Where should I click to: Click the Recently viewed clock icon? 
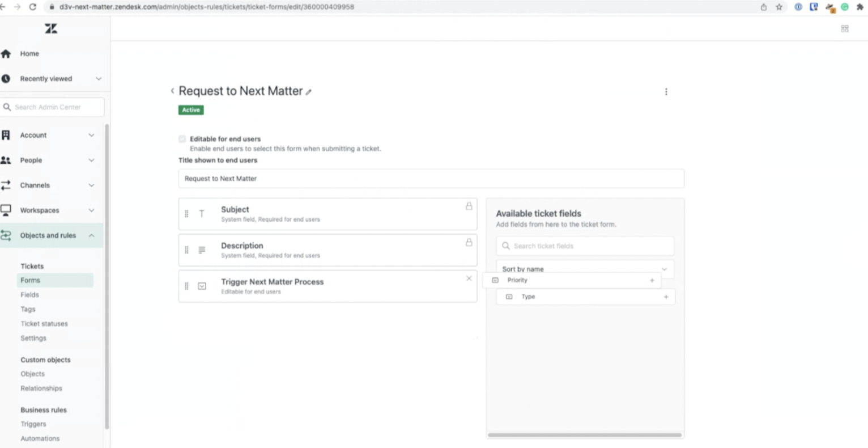(6, 79)
